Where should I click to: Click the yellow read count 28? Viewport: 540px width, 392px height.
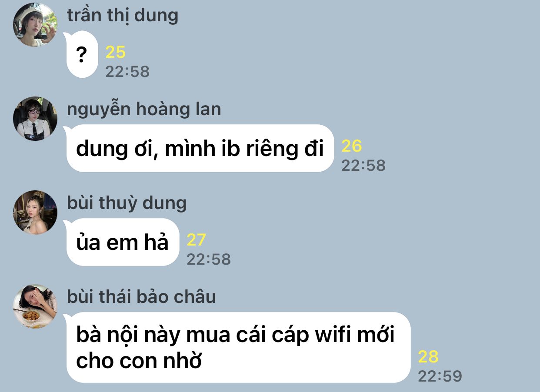428,357
